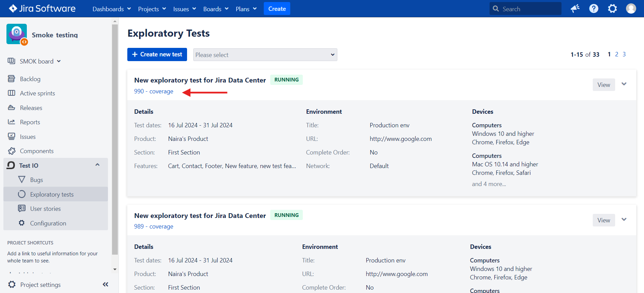Expand the SMOK board switcher

pos(40,61)
